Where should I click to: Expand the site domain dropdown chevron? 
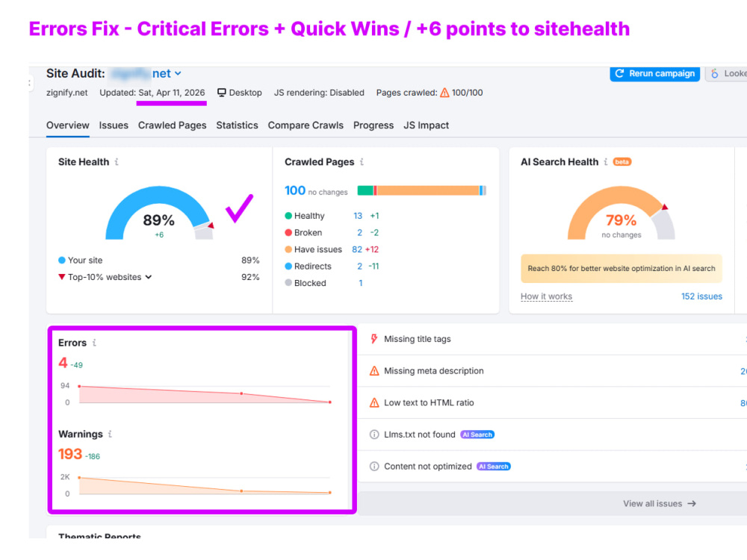178,74
